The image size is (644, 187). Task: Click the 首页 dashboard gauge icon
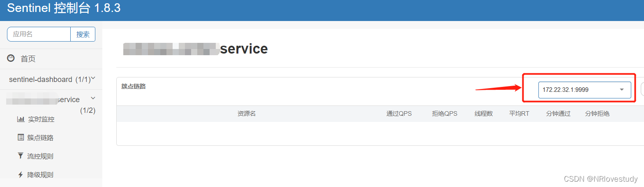pyautogui.click(x=11, y=58)
